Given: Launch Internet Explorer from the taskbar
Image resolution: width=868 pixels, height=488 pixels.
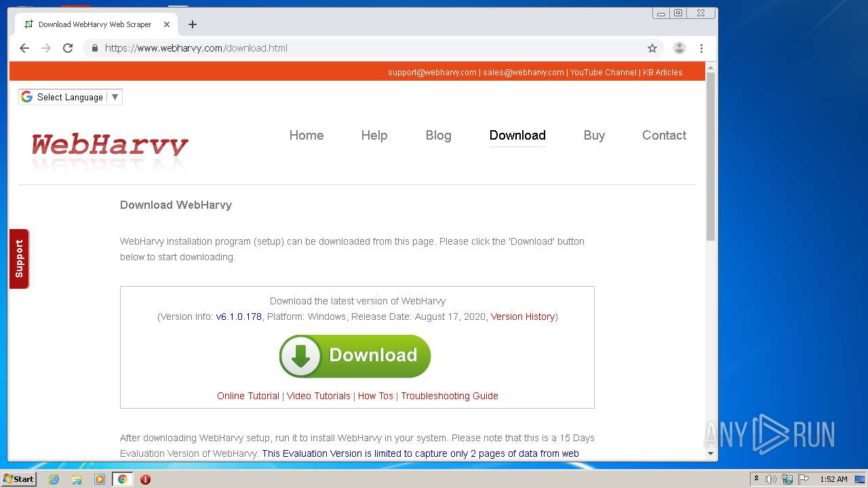Looking at the screenshot, I should coord(54,479).
